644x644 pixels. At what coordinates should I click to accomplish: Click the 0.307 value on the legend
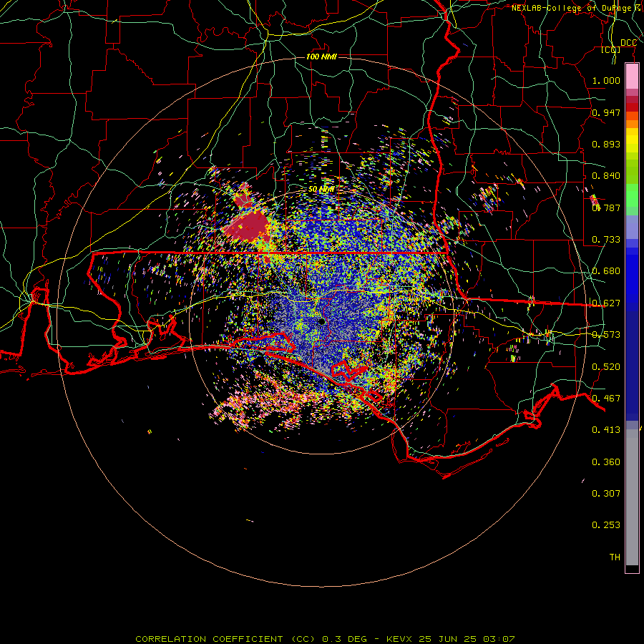pyautogui.click(x=606, y=494)
